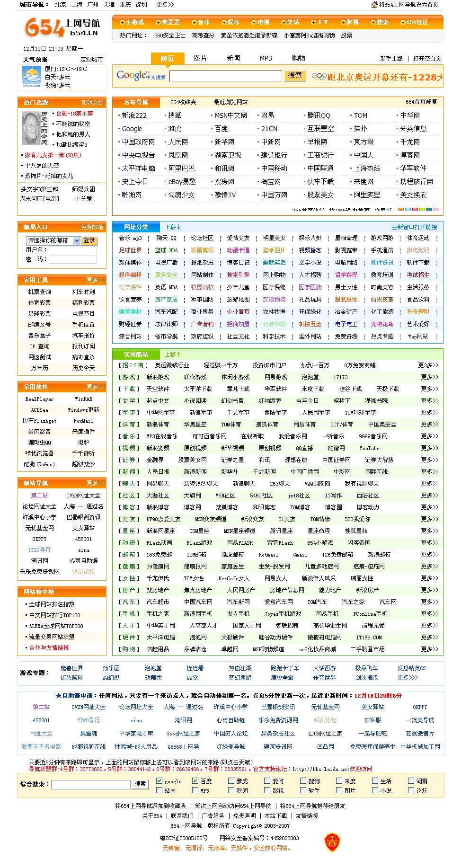Click 打开空白页 link

tap(427, 59)
